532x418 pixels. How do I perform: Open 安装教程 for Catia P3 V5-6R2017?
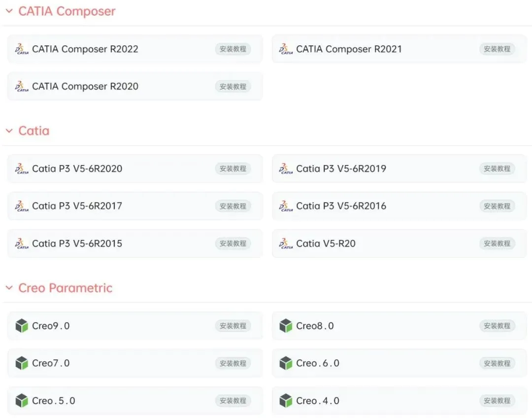coord(233,206)
